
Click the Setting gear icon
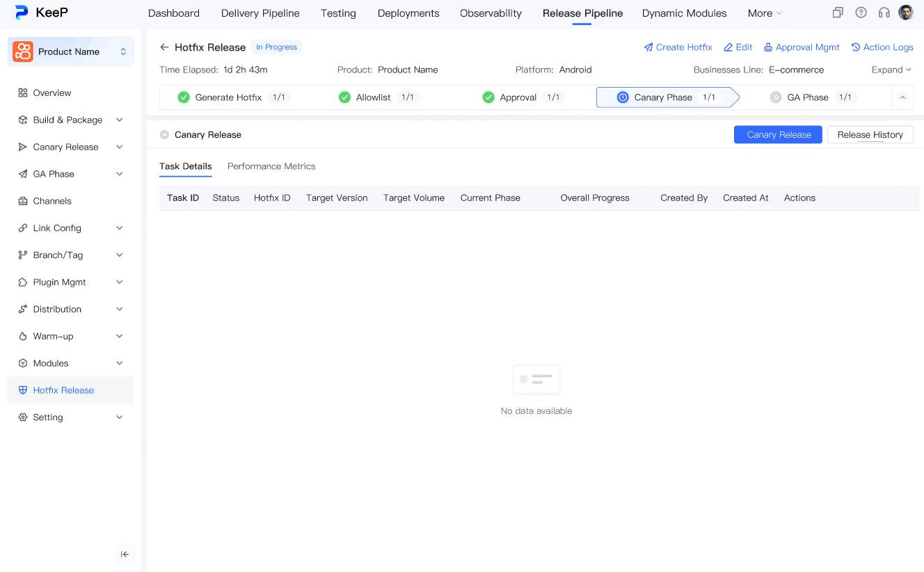pos(23,418)
